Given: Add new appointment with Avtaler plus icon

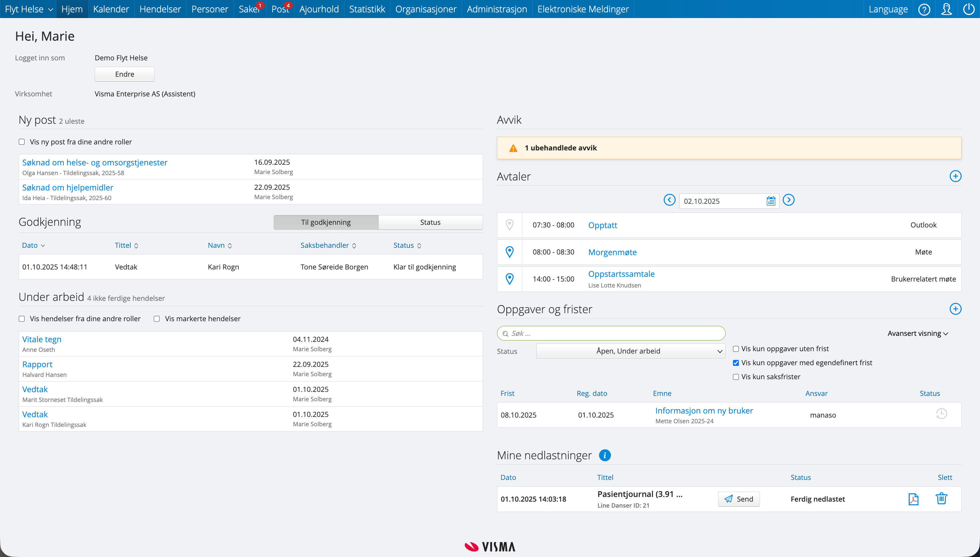Looking at the screenshot, I should 955,176.
